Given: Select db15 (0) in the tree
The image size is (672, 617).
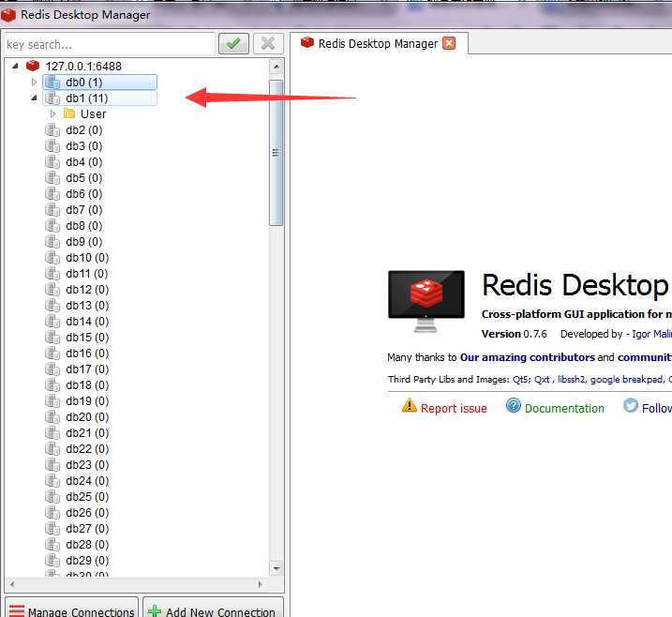Looking at the screenshot, I should tap(87, 337).
